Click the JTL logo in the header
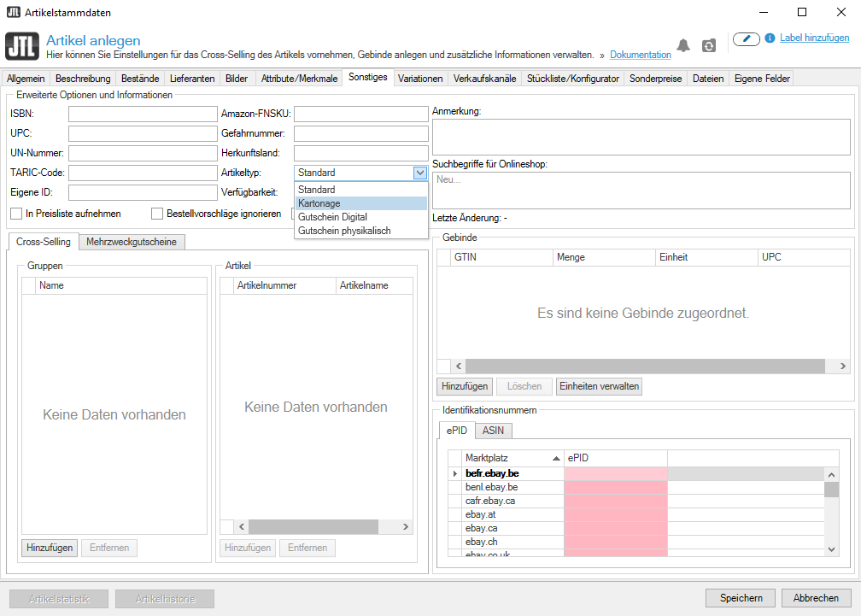 (x=21, y=47)
